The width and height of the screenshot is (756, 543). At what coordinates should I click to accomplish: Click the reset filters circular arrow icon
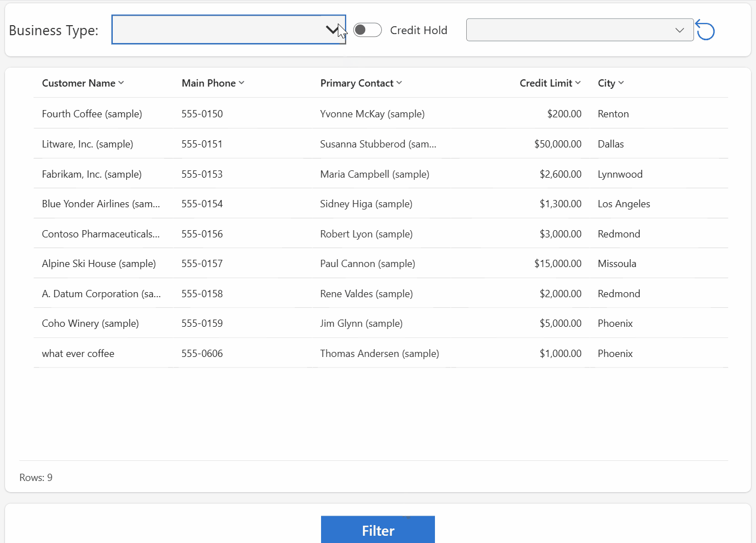(x=705, y=30)
